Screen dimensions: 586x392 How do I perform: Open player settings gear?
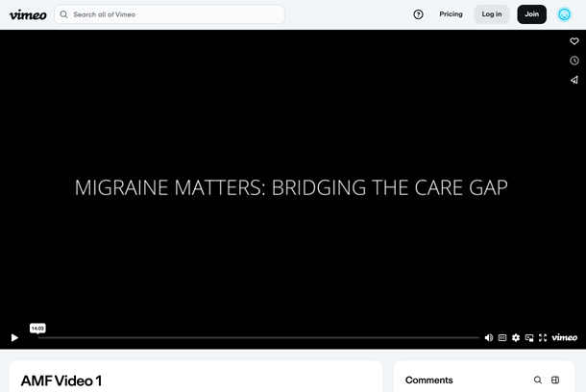(516, 338)
